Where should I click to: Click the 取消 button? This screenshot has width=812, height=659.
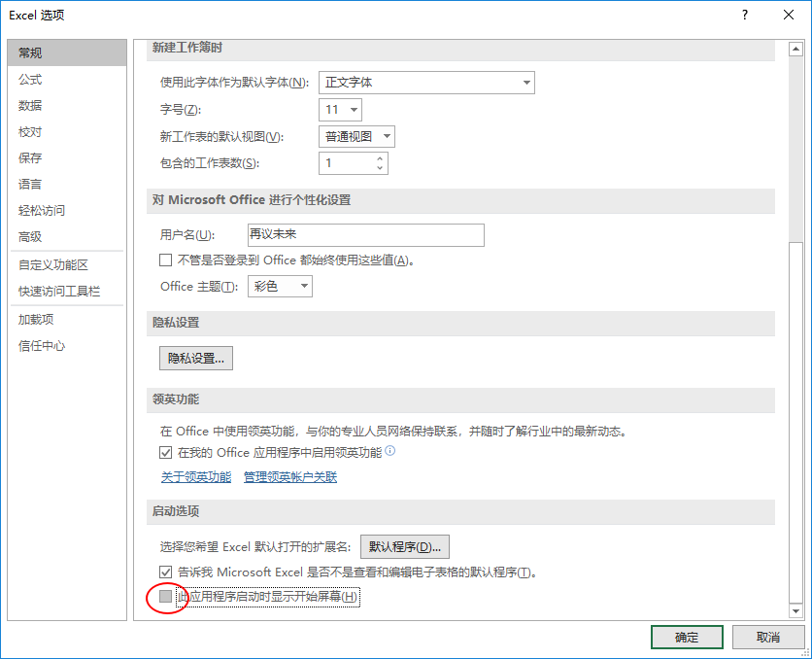tap(768, 638)
